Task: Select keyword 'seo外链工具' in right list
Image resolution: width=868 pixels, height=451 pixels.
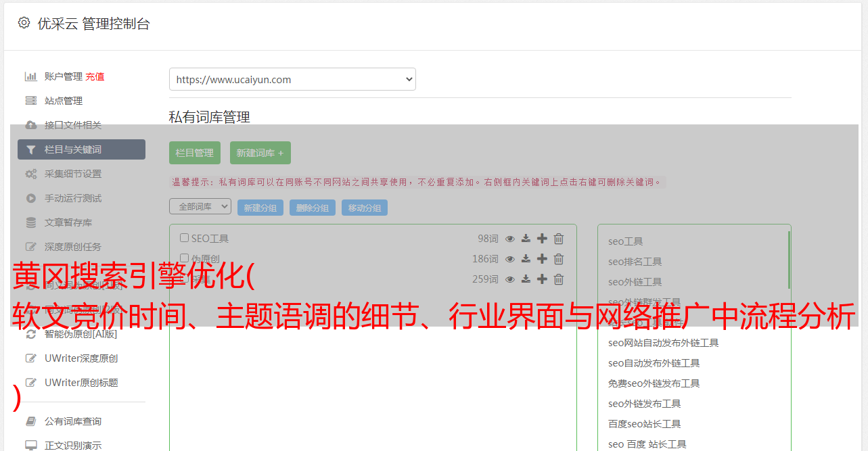Action: click(635, 282)
